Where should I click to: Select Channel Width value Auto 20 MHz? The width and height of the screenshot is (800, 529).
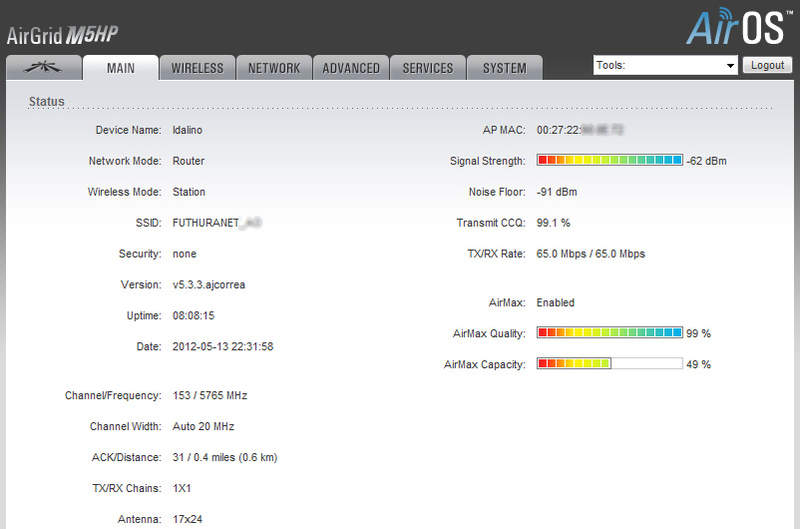203,426
